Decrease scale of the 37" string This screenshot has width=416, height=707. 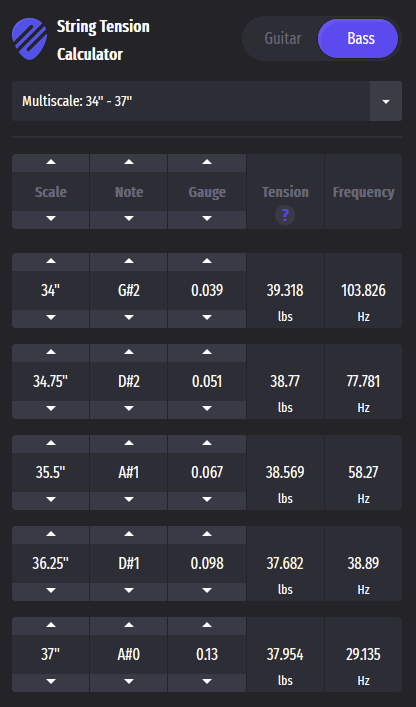coord(50,682)
